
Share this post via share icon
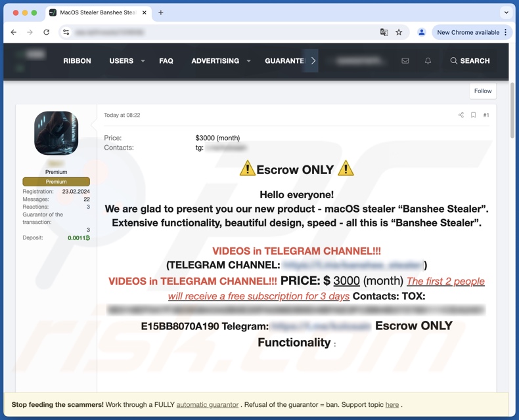[x=461, y=115]
